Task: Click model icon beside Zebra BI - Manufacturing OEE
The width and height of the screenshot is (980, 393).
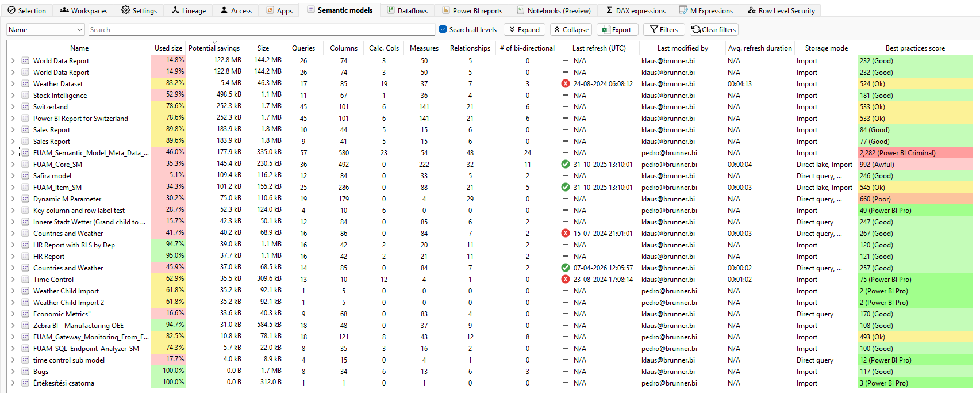Action: tap(25, 325)
